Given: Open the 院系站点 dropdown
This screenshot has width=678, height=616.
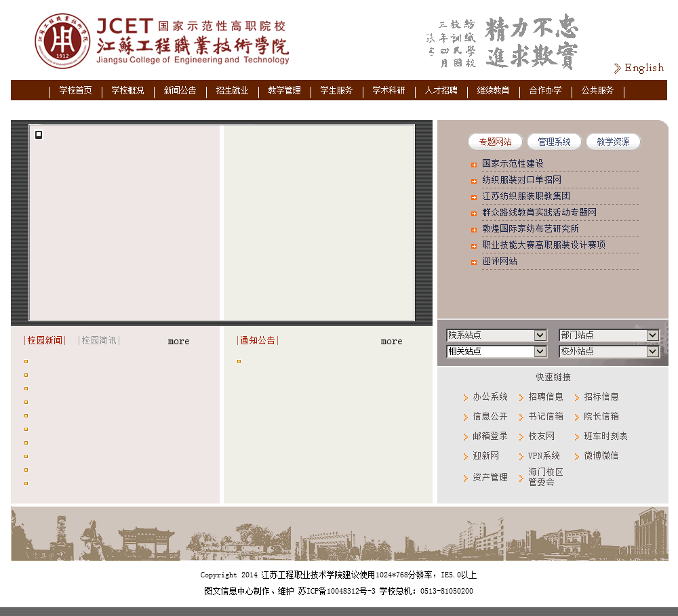Looking at the screenshot, I should (x=496, y=335).
